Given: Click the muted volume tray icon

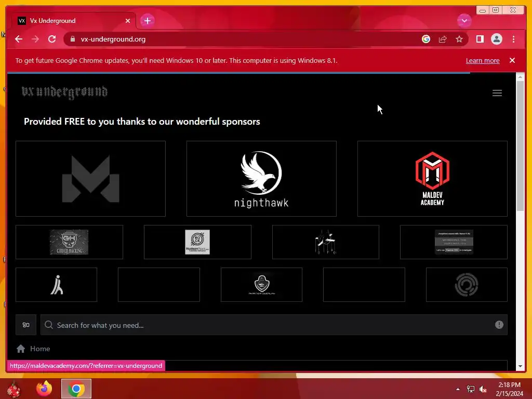Looking at the screenshot, I should [x=483, y=389].
